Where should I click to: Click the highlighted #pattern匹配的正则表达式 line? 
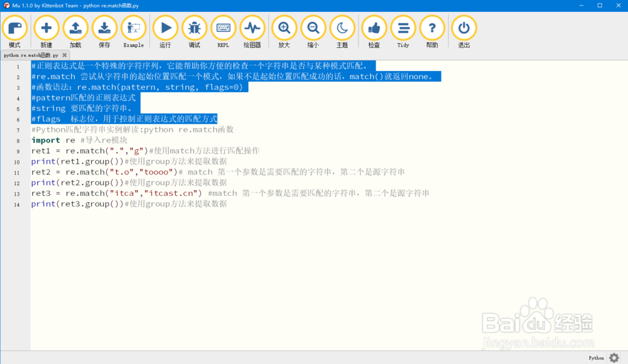[x=84, y=98]
